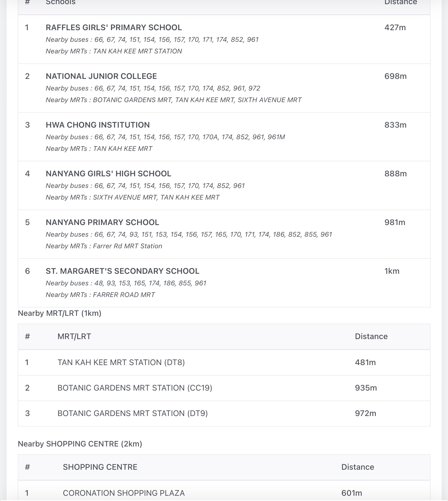Select Nanyang Girls' High School entry
The image size is (448, 501).
coord(108,174)
